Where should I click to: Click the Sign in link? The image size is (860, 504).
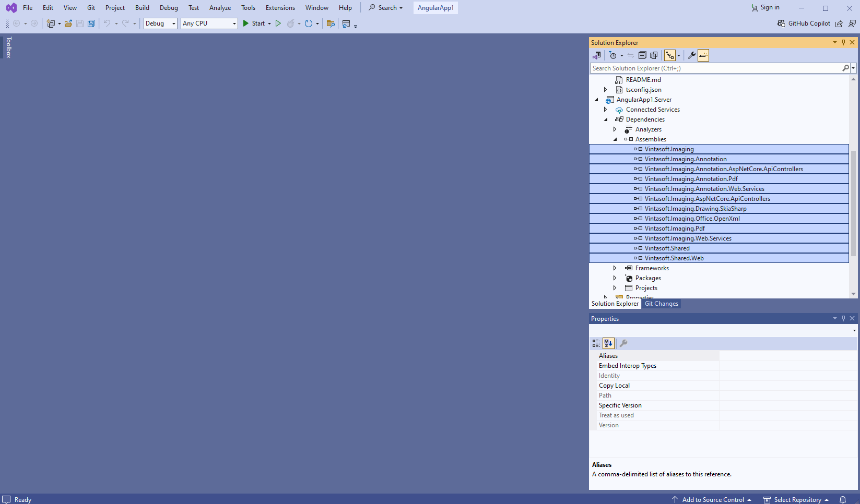(x=765, y=8)
